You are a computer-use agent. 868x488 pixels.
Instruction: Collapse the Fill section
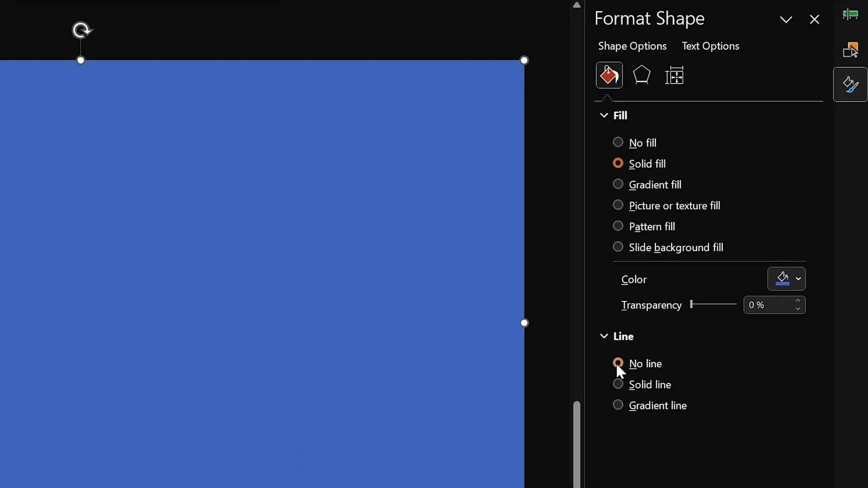[604, 115]
